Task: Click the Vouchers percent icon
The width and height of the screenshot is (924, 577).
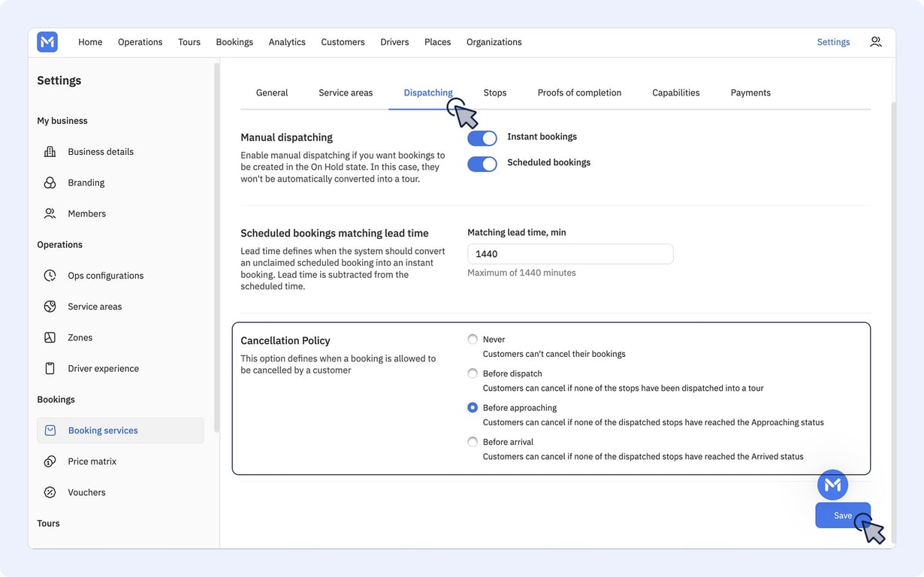Action: click(x=50, y=492)
